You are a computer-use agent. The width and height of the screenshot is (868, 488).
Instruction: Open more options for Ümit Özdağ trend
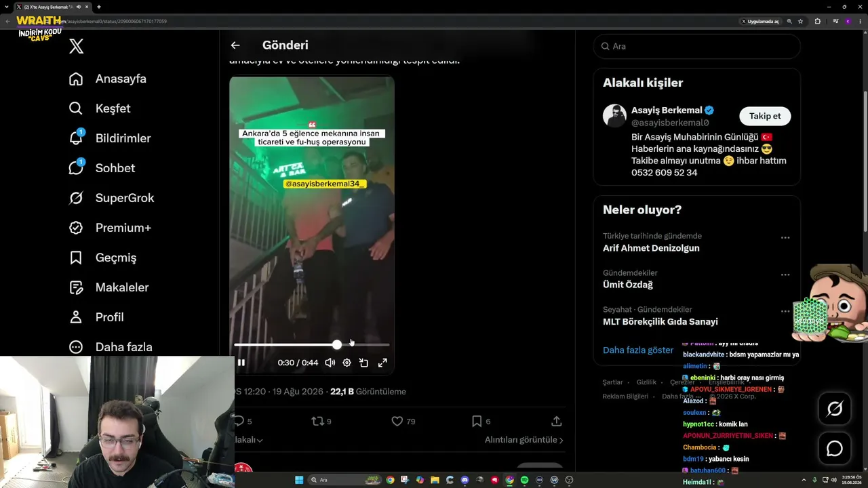[x=785, y=274]
